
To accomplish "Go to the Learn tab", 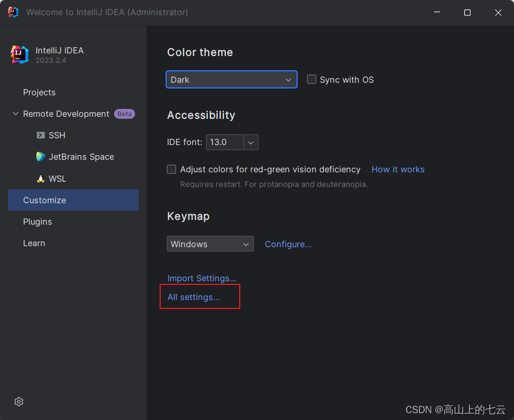I will pos(34,244).
